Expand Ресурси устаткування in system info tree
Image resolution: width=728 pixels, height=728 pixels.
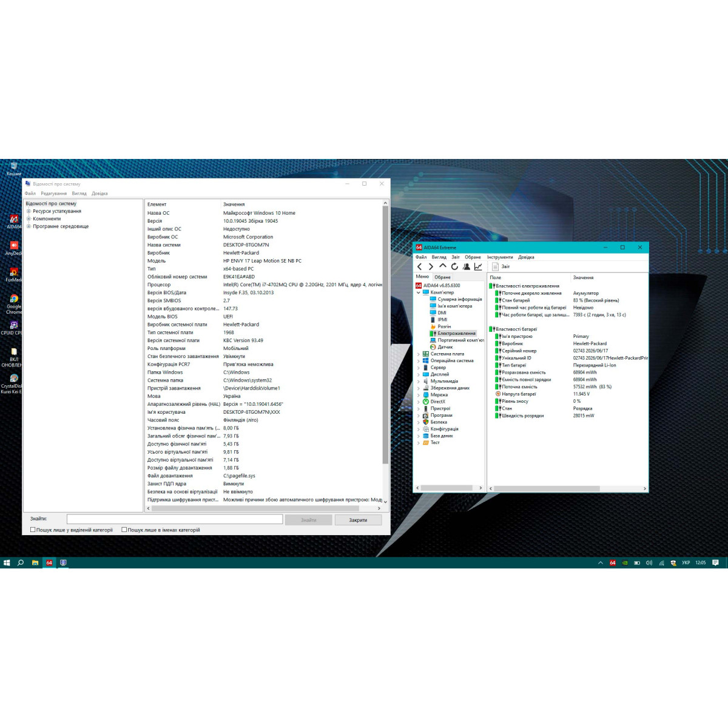click(29, 211)
